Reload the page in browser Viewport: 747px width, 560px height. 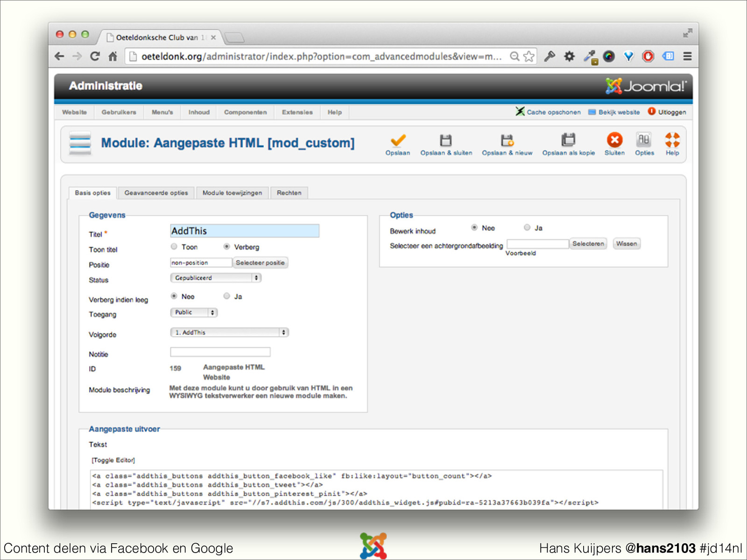pyautogui.click(x=95, y=56)
